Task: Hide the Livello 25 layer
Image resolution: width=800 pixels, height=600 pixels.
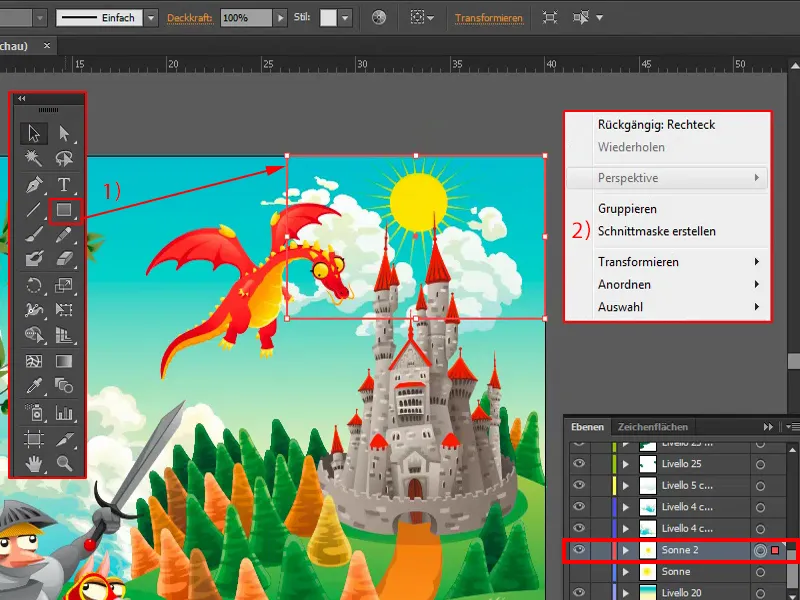Action: tap(579, 463)
